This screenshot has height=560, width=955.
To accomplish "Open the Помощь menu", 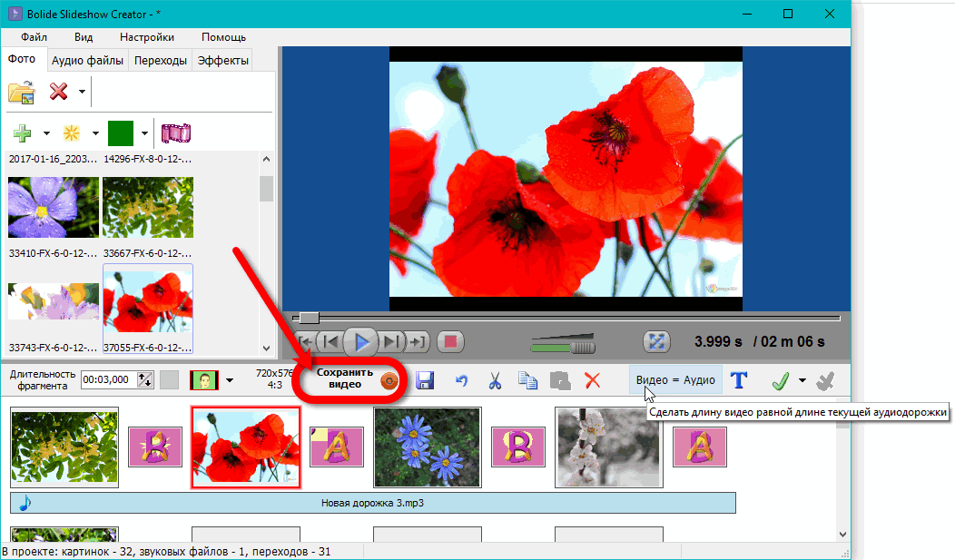I will coord(223,37).
